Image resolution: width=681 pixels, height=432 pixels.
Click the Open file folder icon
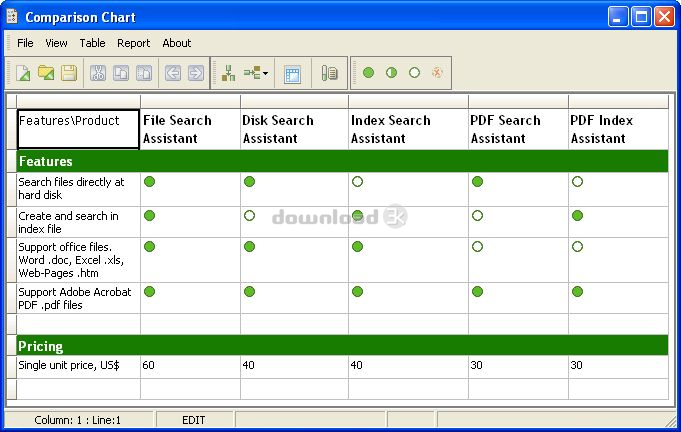(x=46, y=73)
